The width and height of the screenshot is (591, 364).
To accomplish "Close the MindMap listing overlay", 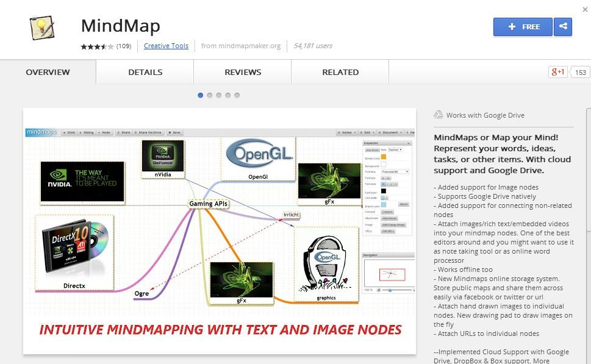I will [x=585, y=9].
